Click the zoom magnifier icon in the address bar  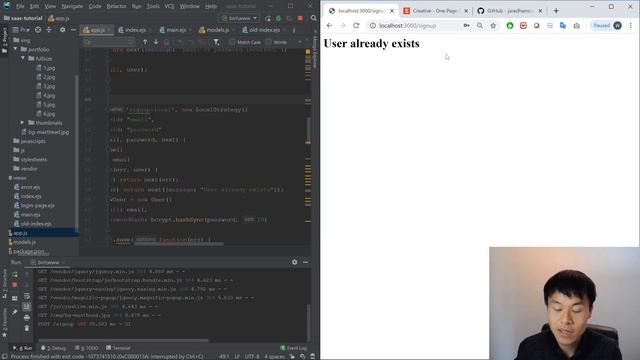(x=480, y=25)
